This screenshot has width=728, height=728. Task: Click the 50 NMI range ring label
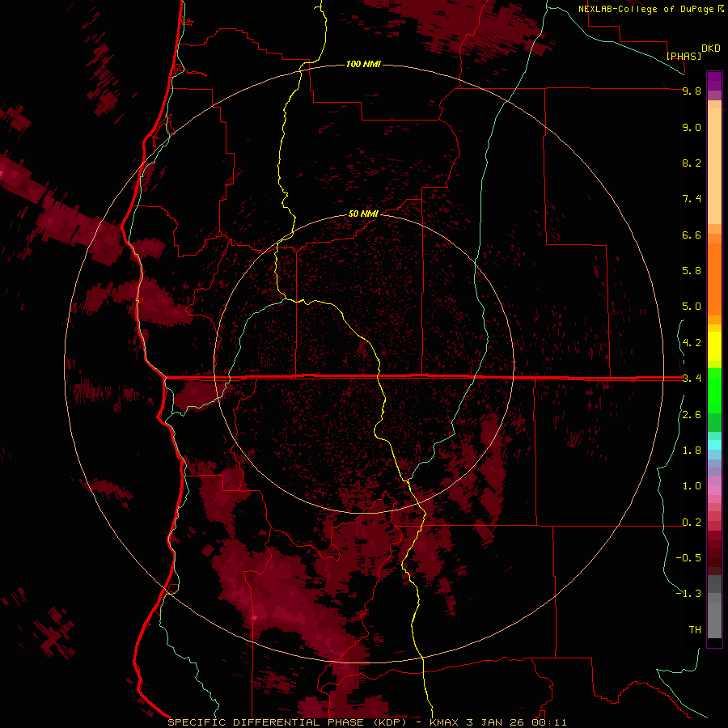pos(363,214)
